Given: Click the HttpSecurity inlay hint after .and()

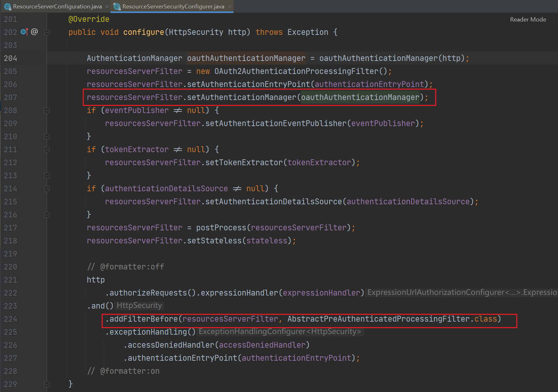Looking at the screenshot, I should click(139, 306).
